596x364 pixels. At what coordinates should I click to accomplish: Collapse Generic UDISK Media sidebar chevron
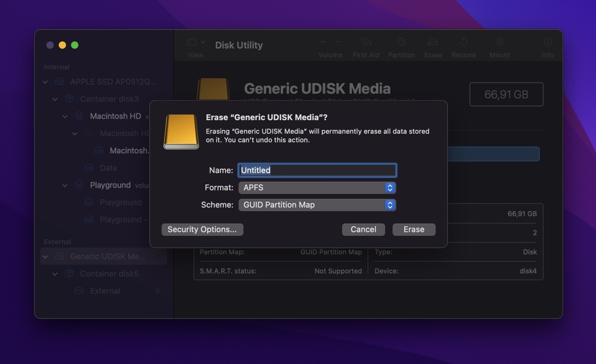(x=45, y=257)
